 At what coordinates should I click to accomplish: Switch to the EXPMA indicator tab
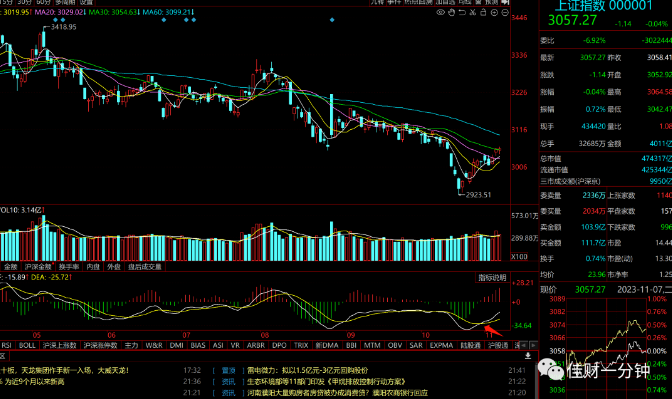coord(441,345)
